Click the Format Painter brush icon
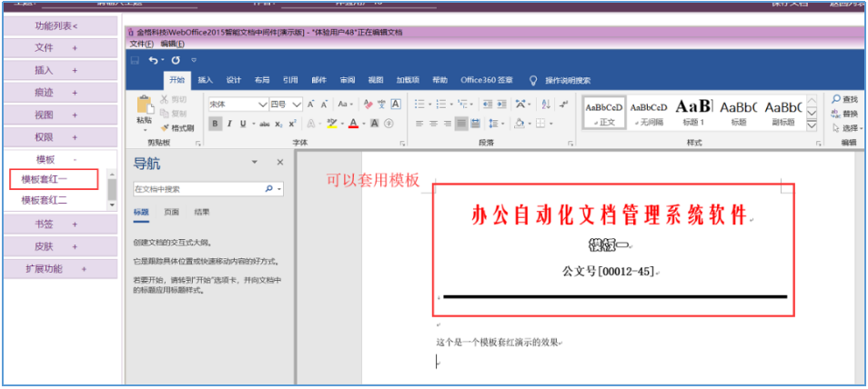This screenshot has height=389, width=868. [165, 128]
